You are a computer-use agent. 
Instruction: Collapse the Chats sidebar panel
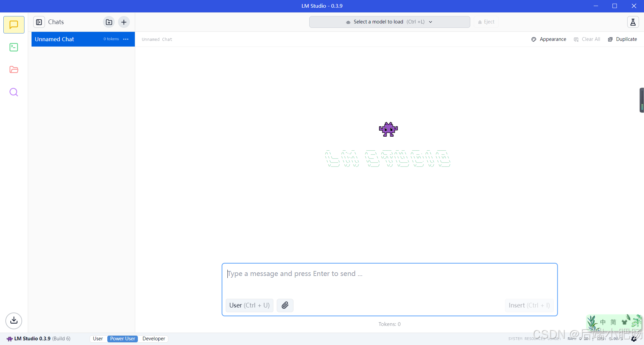point(39,22)
